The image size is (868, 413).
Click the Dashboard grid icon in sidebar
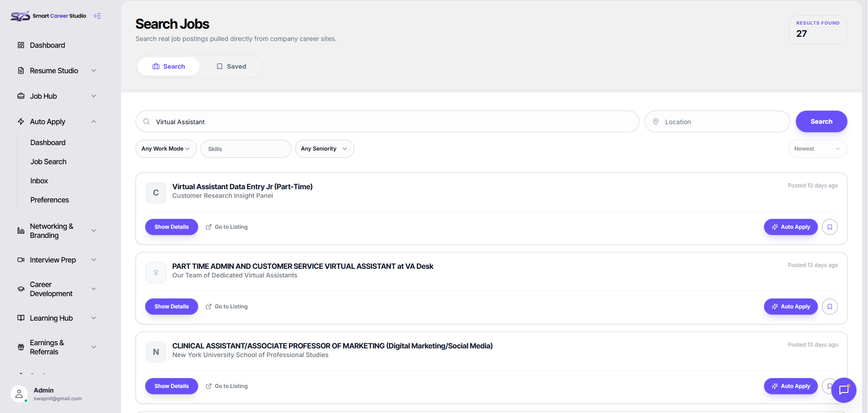coord(21,45)
